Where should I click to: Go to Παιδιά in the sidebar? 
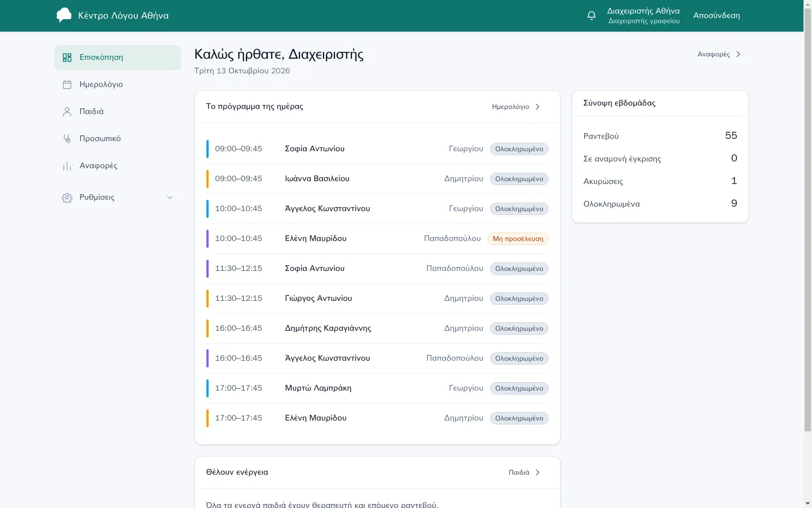click(x=118, y=112)
